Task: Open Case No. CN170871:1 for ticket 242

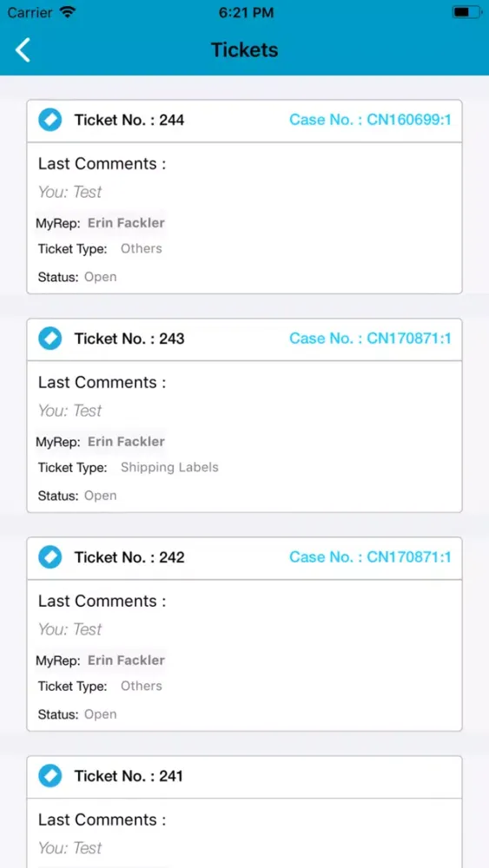Action: [x=370, y=557]
